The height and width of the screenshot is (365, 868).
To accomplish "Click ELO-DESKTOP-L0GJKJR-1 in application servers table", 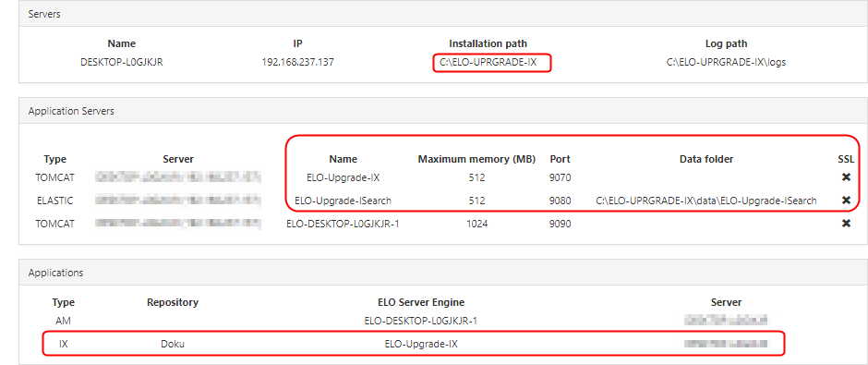I will tap(343, 225).
